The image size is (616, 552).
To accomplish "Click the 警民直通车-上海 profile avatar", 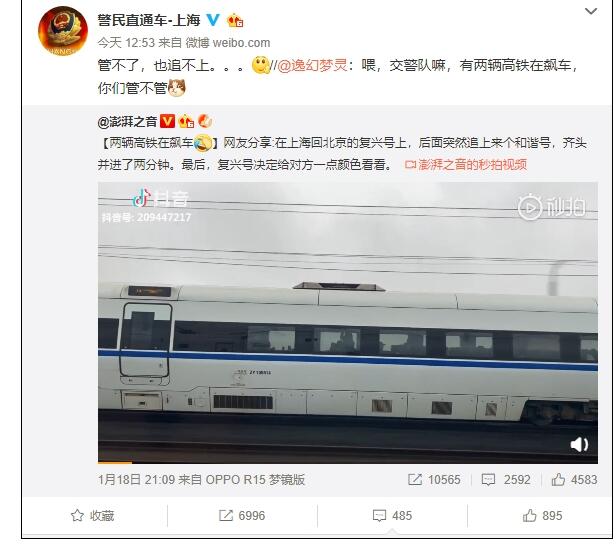I will point(62,31).
